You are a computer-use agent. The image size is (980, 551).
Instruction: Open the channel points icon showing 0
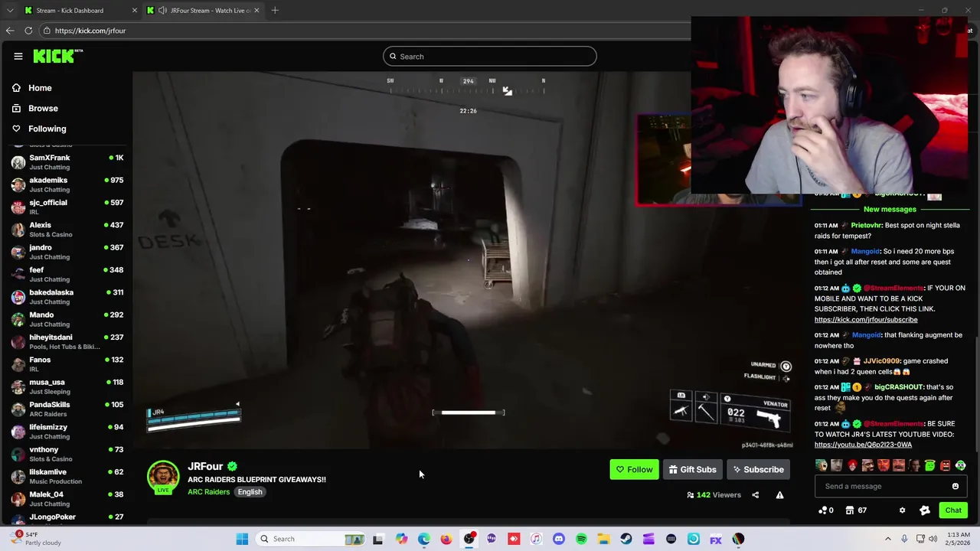(826, 510)
